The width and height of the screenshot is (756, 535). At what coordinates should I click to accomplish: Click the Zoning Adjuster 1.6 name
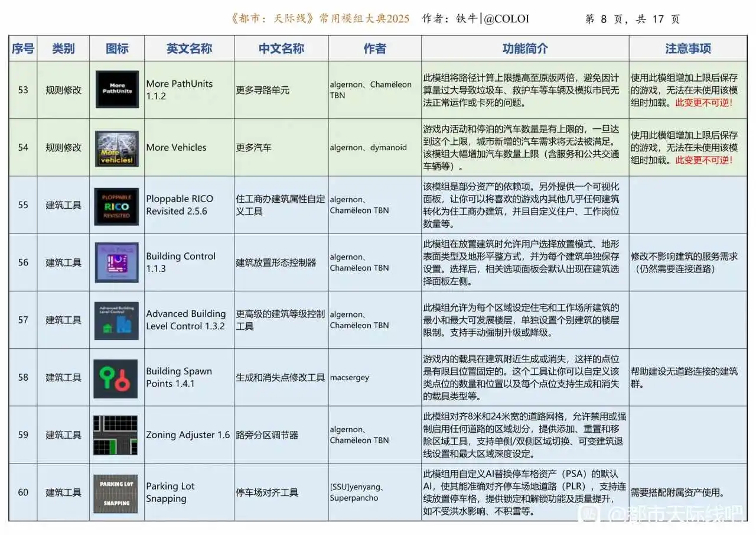tap(188, 435)
